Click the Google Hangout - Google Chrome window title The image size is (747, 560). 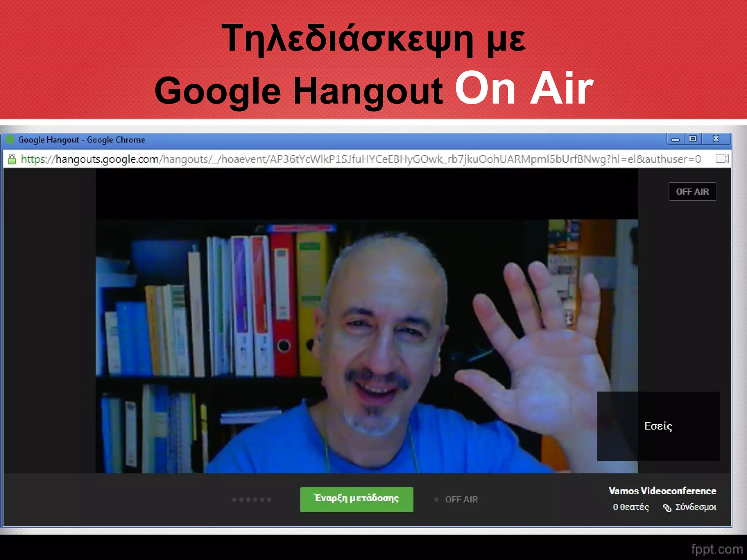click(81, 140)
